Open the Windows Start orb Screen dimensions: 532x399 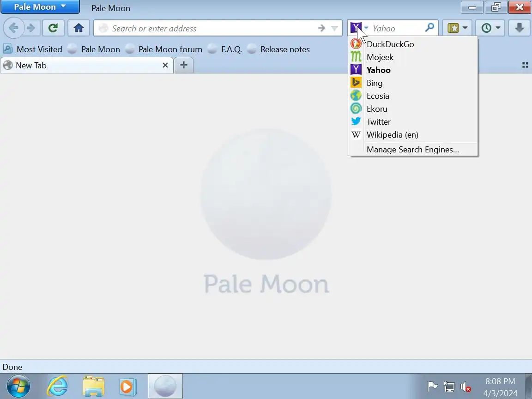[x=18, y=386]
